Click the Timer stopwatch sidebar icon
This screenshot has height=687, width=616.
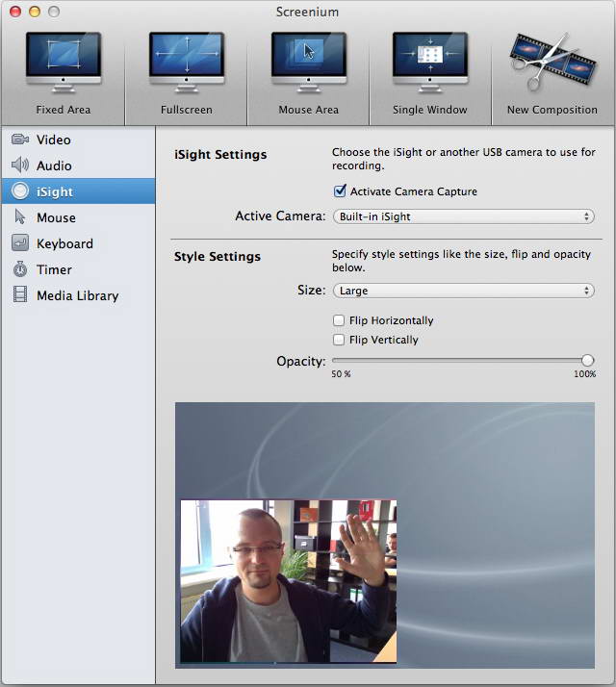pyautogui.click(x=20, y=269)
